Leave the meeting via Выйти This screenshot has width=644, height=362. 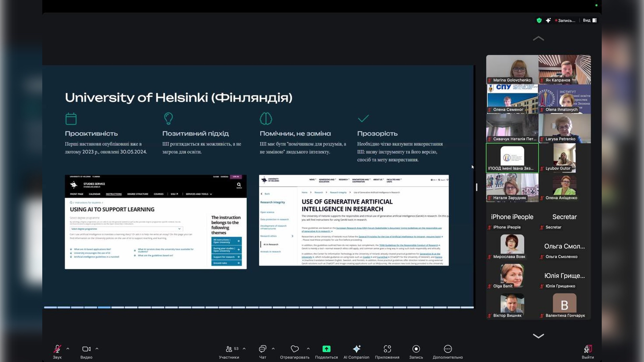588,352
